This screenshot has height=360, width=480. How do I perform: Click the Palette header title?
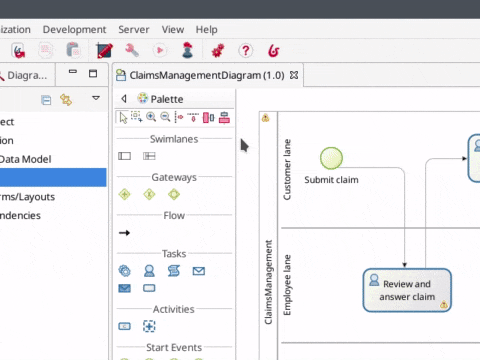point(167,99)
